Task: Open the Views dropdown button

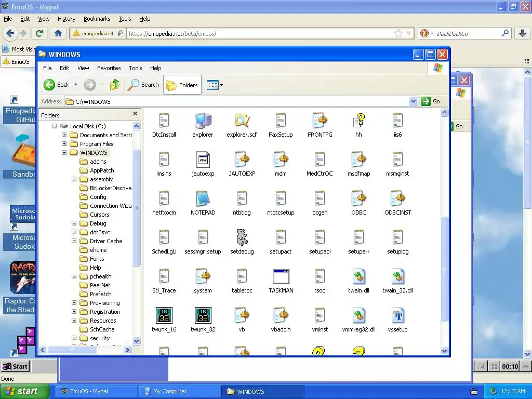Action: coord(215,85)
